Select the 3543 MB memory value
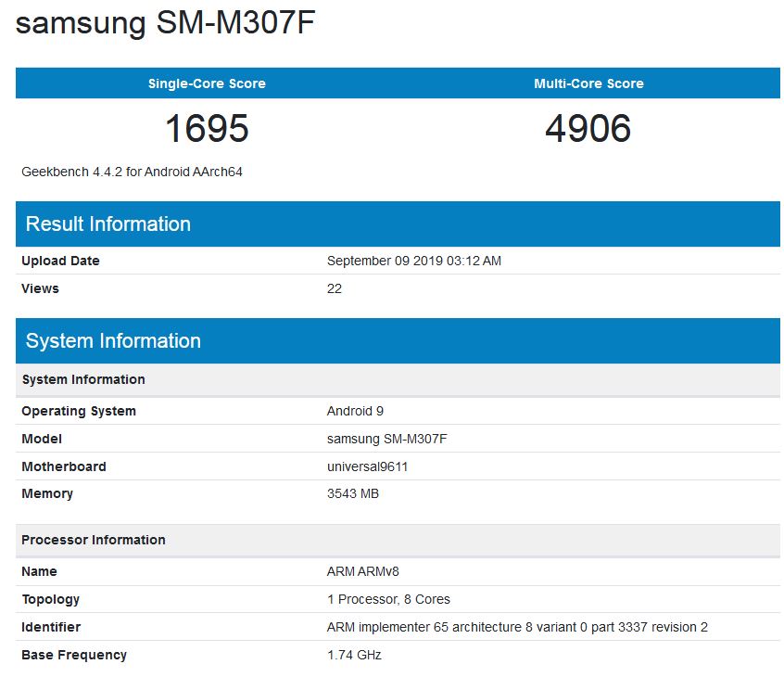Image resolution: width=784 pixels, height=677 pixels. tap(353, 494)
